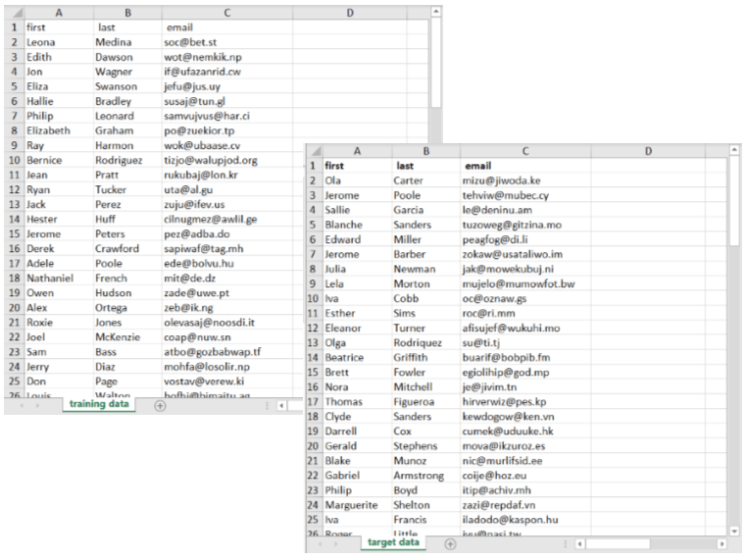Select column A header in training data
Screen dimensions: 748x560
click(59, 13)
